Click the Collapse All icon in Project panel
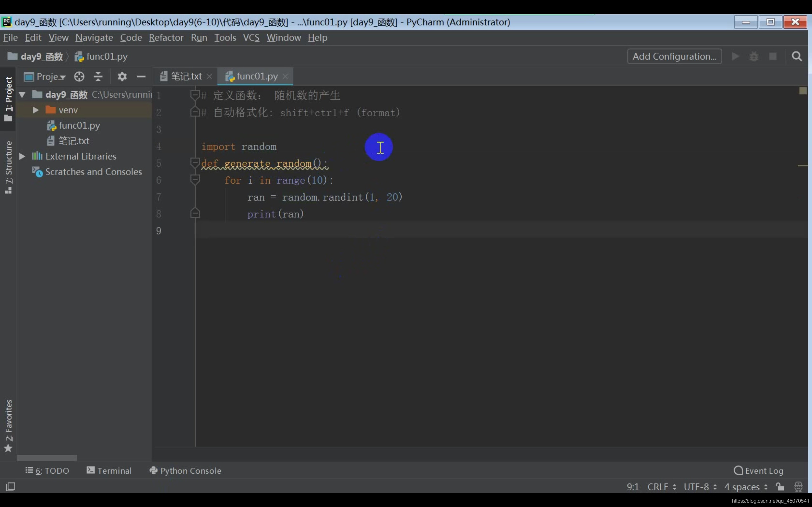Viewport: 812px width, 507px height. click(98, 77)
